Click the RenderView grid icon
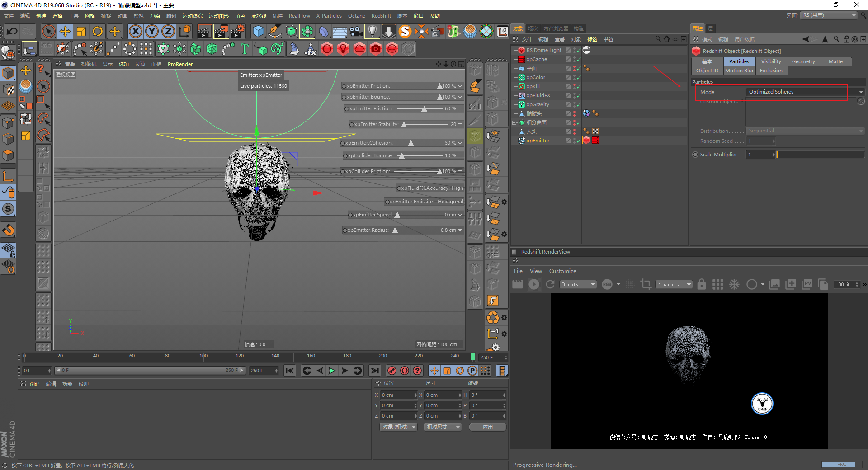This screenshot has width=868, height=470. click(718, 284)
